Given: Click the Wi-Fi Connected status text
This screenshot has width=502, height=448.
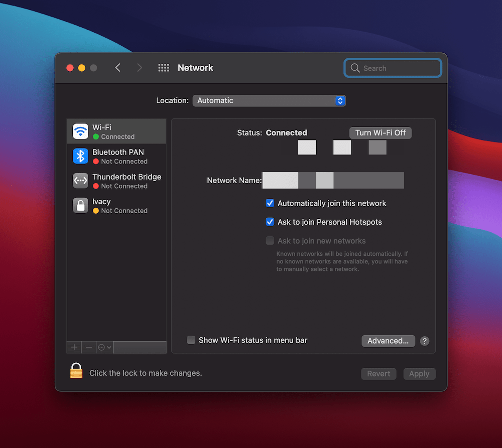Looking at the screenshot, I should [118, 136].
